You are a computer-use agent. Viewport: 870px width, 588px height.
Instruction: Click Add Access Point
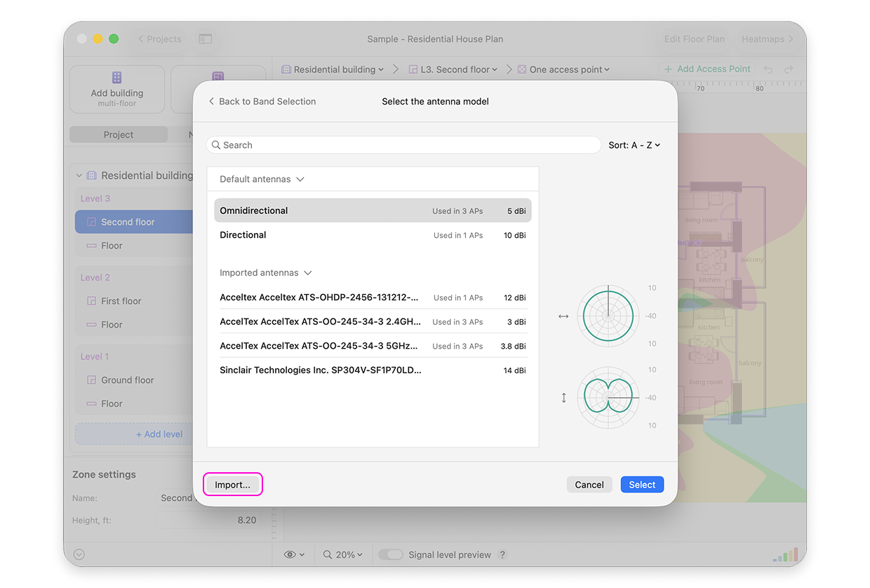(707, 69)
